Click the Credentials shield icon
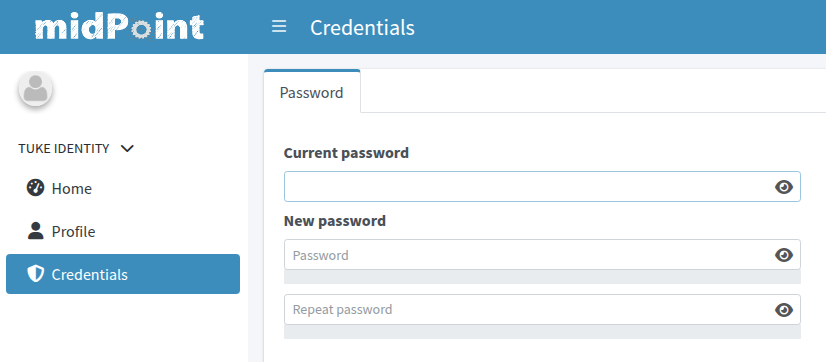Image resolution: width=826 pixels, height=362 pixels. tap(35, 274)
